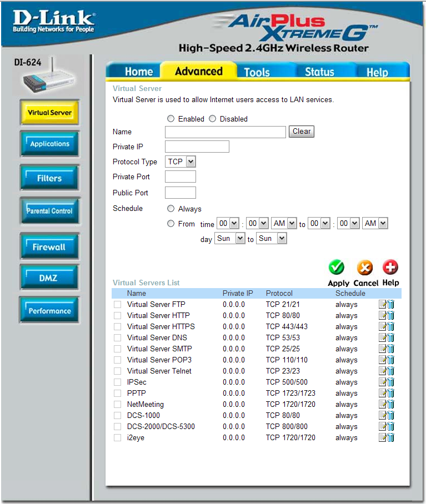Screen dimensions: 426x504
Task: Edit the Virtual Server SMTP entry
Action: pyautogui.click(x=382, y=349)
